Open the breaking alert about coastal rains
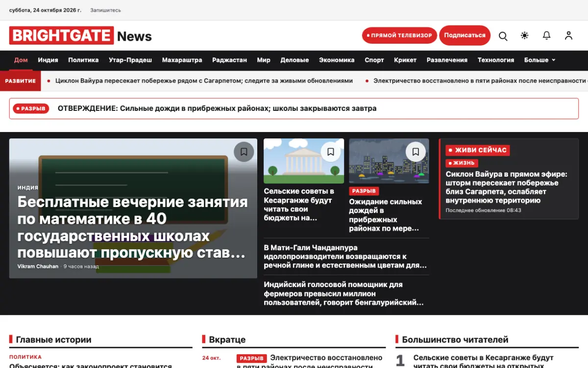Image resolution: width=588 pixels, height=368 pixels. pos(217,108)
